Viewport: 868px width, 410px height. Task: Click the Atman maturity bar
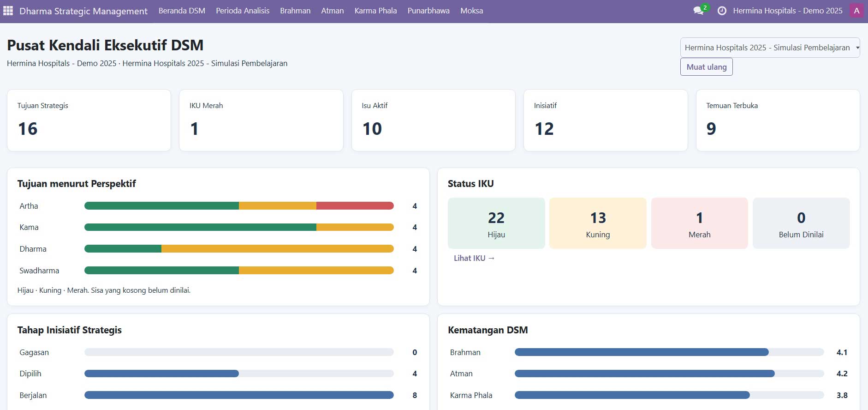(669, 374)
